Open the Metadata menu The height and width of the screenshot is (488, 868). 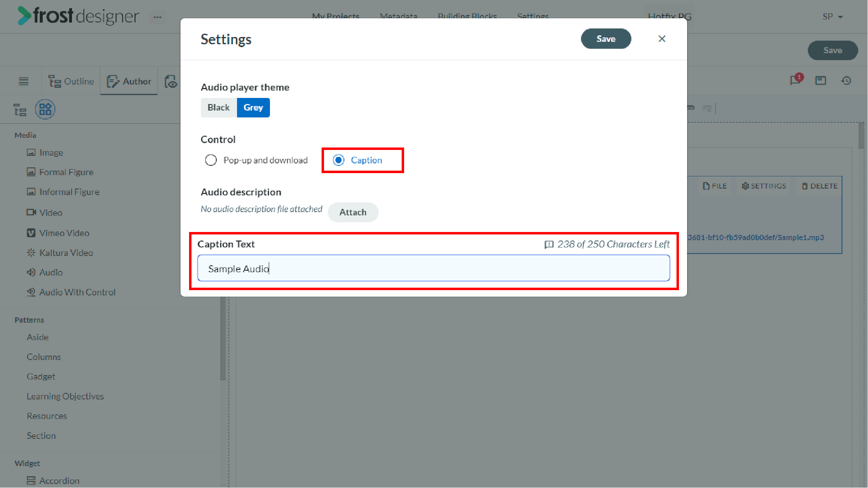pyautogui.click(x=398, y=16)
